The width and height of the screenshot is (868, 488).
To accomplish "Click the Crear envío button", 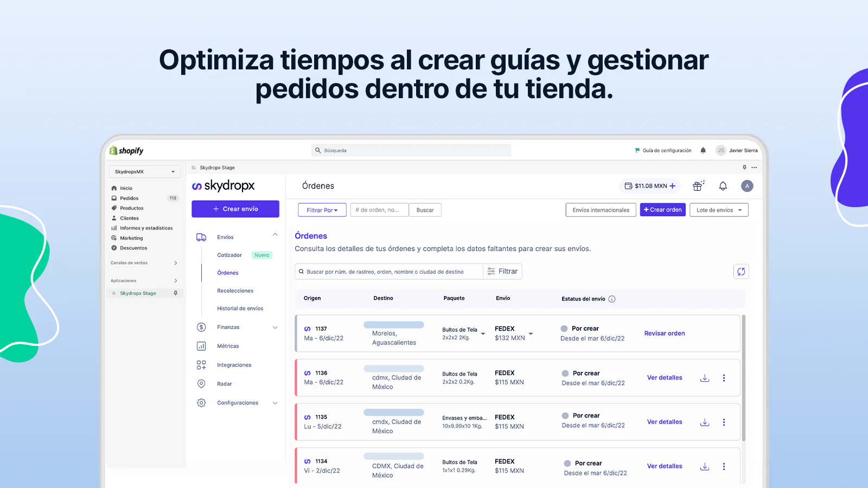I will coord(235,209).
